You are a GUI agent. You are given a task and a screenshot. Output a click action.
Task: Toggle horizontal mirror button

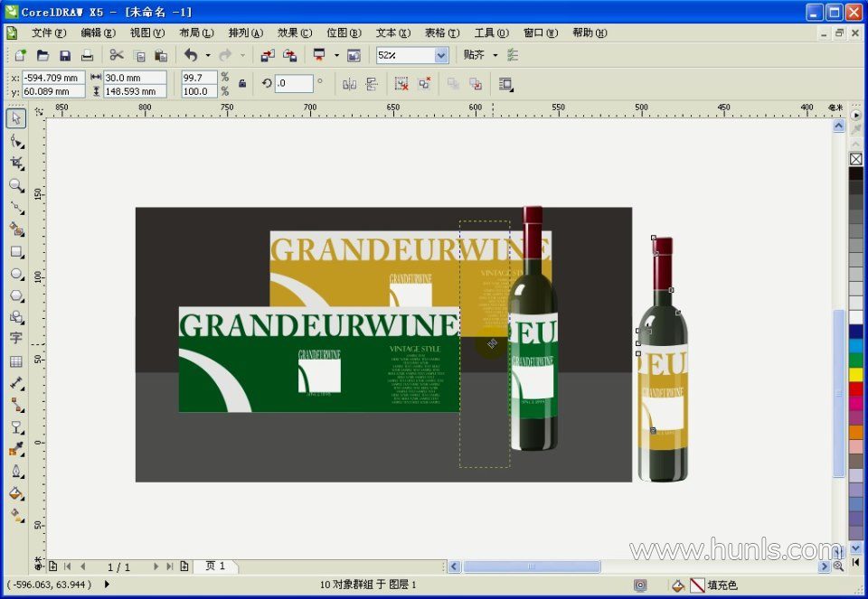pyautogui.click(x=349, y=84)
